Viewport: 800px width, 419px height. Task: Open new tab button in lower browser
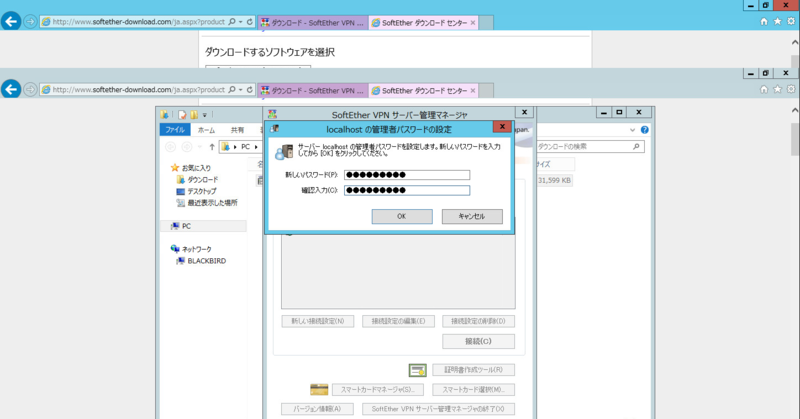pos(486,90)
